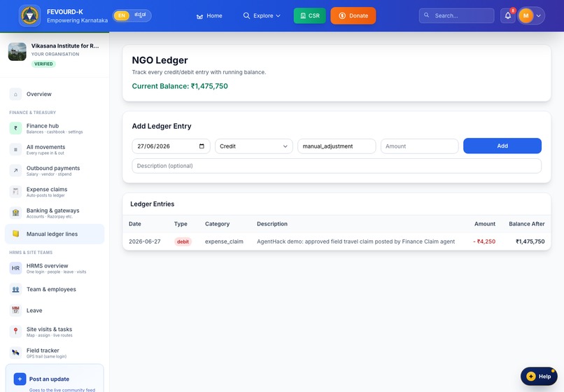Click the ledger entry date field
Viewport: 564px width, 392px height.
[171, 146]
